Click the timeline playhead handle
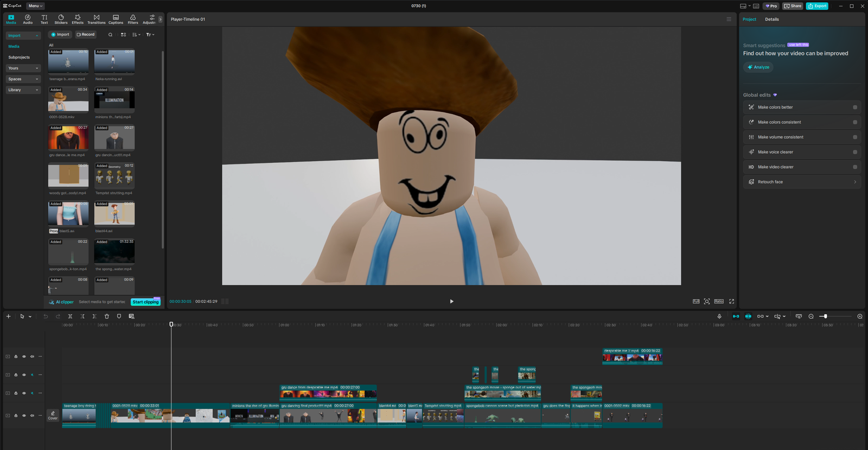This screenshot has height=450, width=868. [171, 324]
